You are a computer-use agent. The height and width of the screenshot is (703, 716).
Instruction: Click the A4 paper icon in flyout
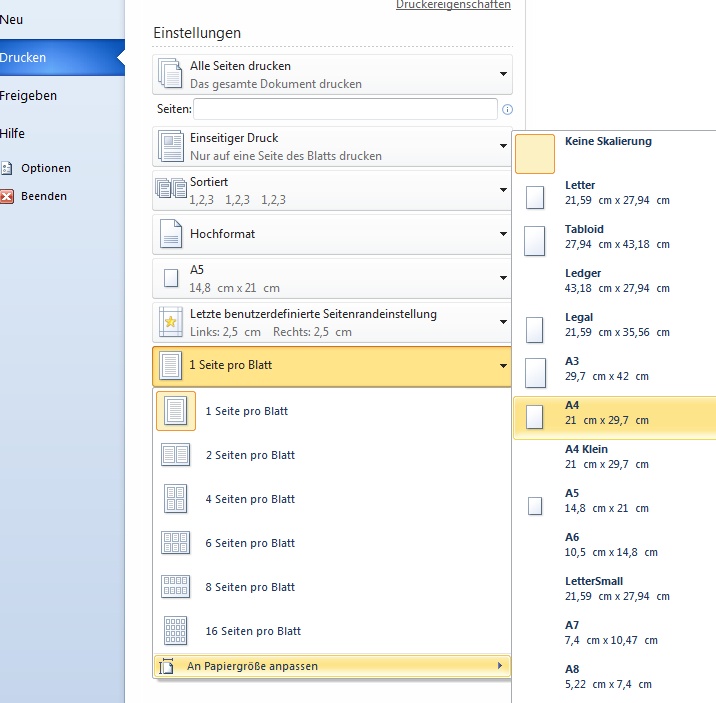(x=535, y=417)
